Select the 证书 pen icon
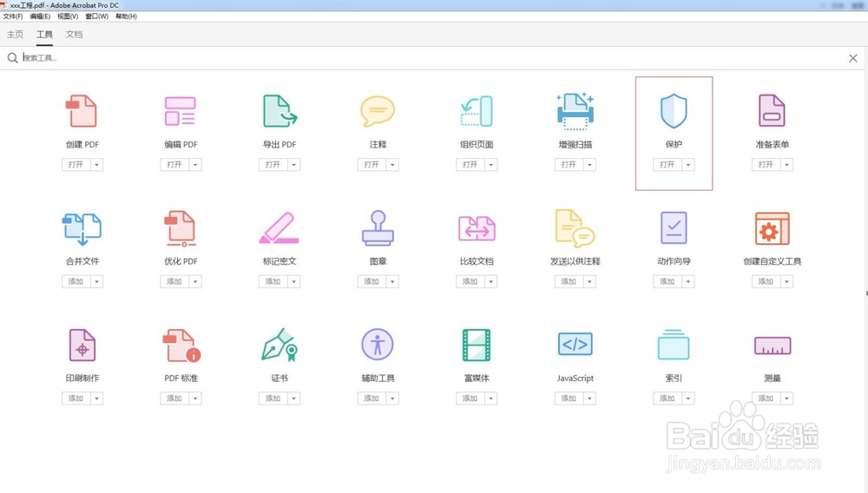 click(279, 345)
